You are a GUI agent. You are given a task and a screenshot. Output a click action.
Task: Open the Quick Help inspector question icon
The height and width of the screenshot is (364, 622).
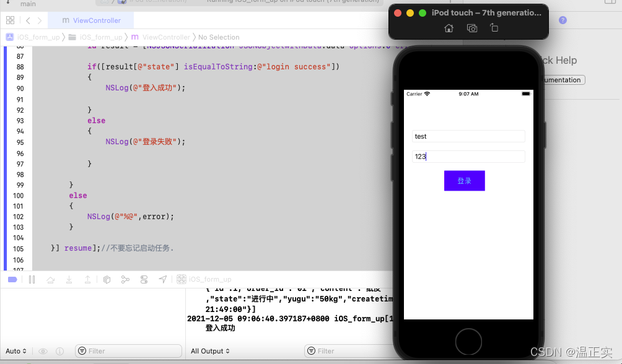point(563,20)
